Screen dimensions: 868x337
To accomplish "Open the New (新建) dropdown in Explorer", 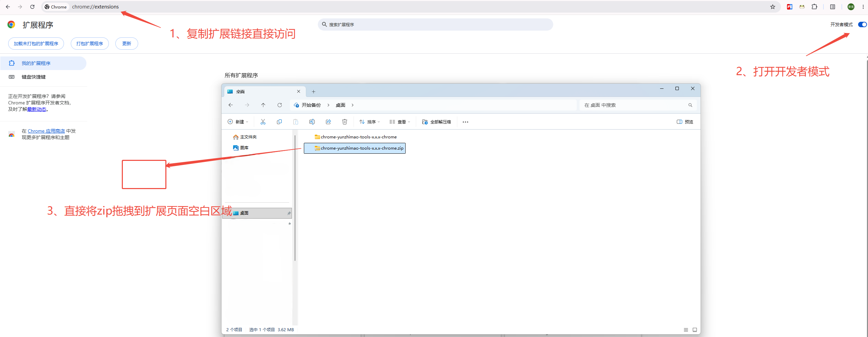I will coord(238,122).
